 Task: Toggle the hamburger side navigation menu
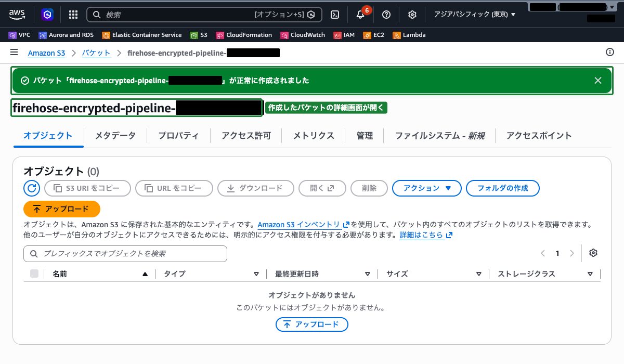tap(14, 53)
